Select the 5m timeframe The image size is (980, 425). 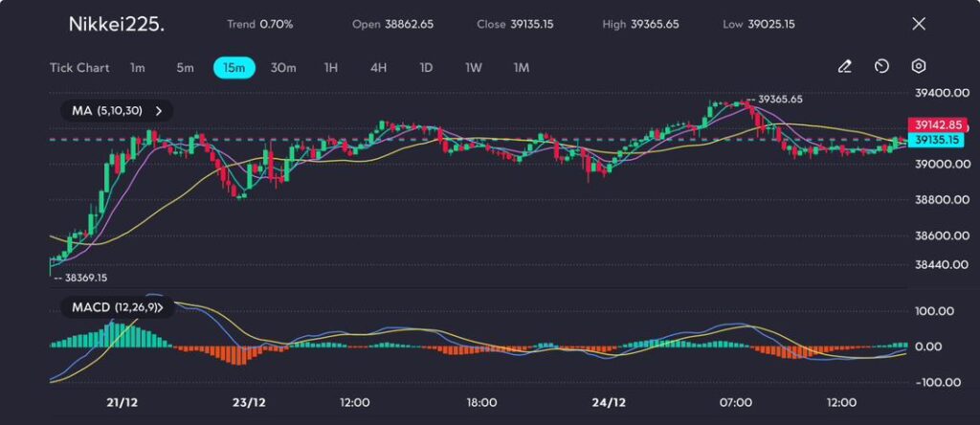185,68
